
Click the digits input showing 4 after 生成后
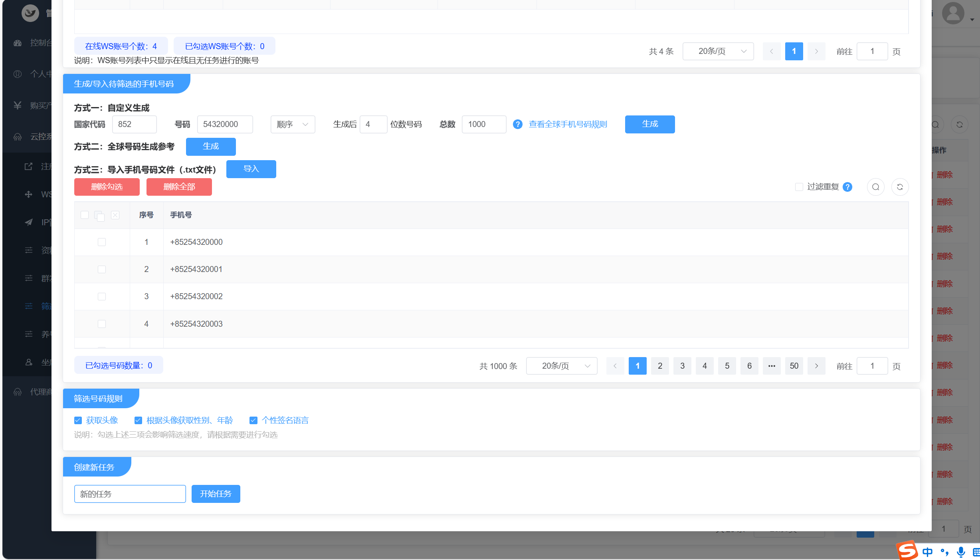(x=373, y=124)
